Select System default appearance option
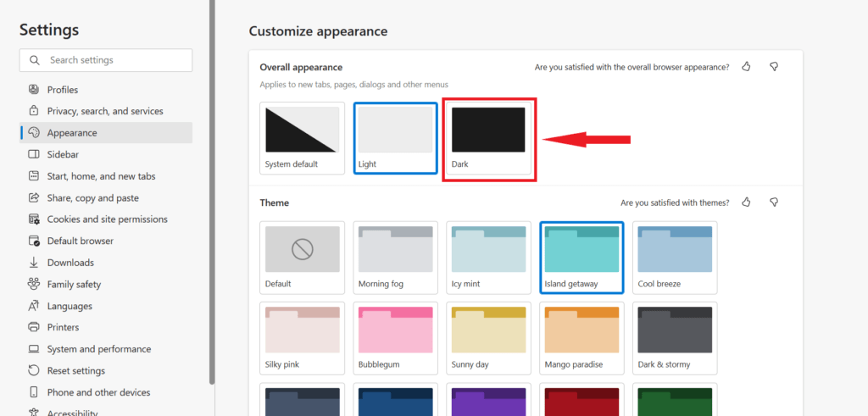 (x=303, y=138)
